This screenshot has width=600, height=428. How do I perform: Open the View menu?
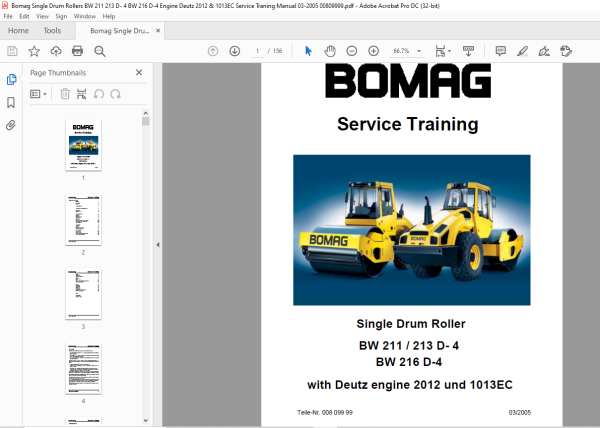point(42,16)
